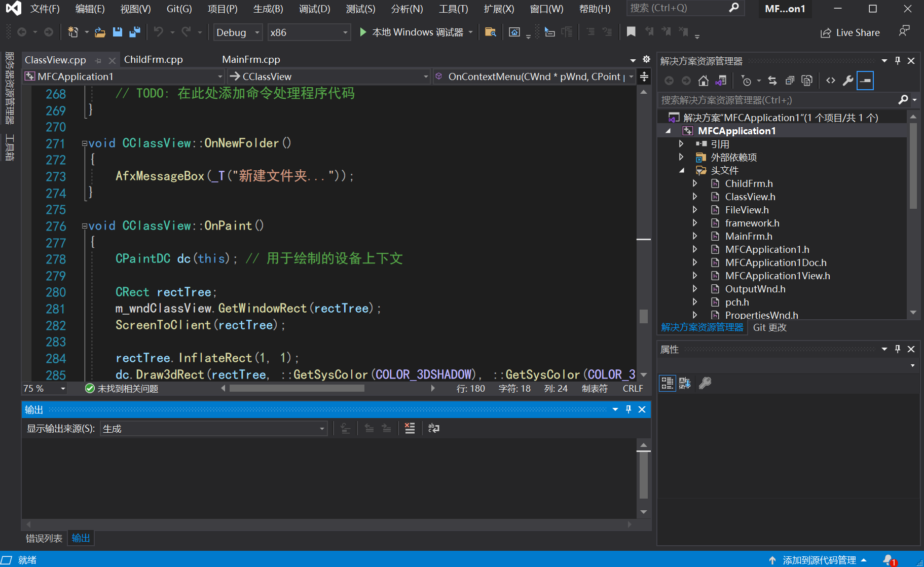Pin the 属性 panel
The width and height of the screenshot is (924, 567).
(x=898, y=349)
